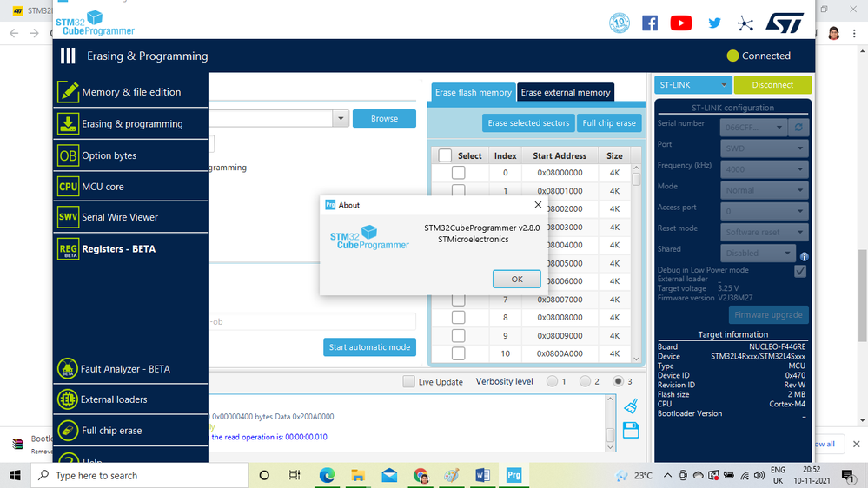Open Memory & file edition menu item
The width and height of the screenshot is (868, 488).
pyautogui.click(x=131, y=92)
